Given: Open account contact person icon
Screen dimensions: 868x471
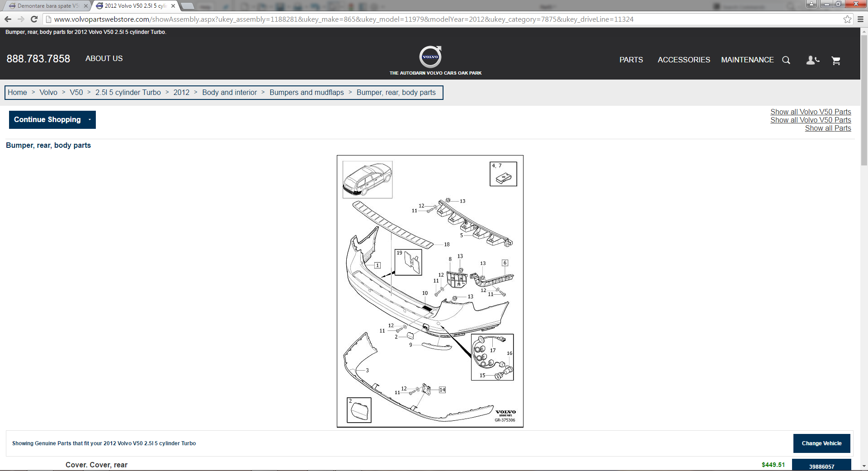Looking at the screenshot, I should tap(812, 60).
